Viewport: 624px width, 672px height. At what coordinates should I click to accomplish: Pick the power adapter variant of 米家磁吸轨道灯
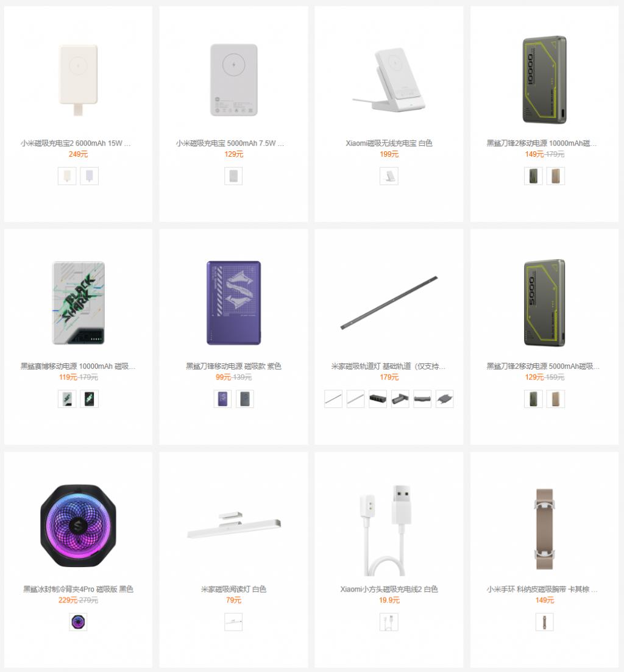pos(445,399)
